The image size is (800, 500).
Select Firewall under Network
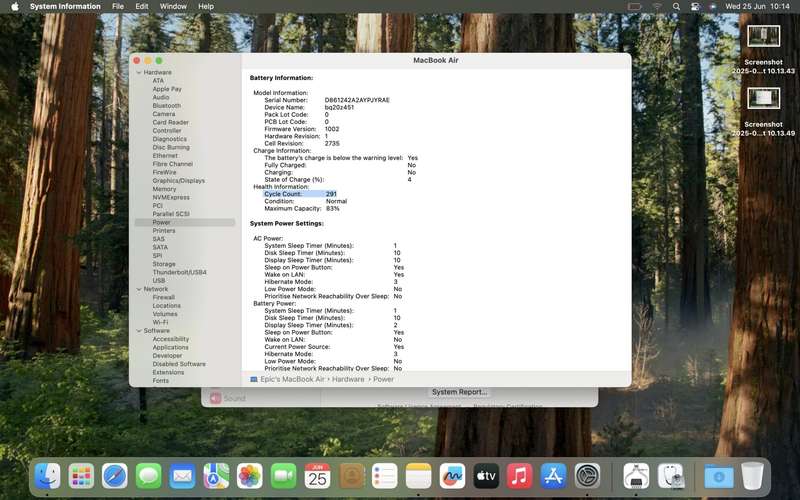click(x=164, y=297)
